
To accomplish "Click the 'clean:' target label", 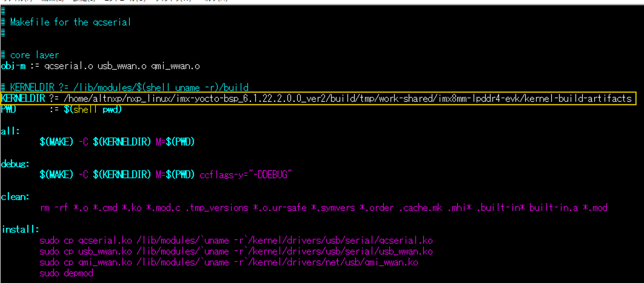I will (15, 197).
